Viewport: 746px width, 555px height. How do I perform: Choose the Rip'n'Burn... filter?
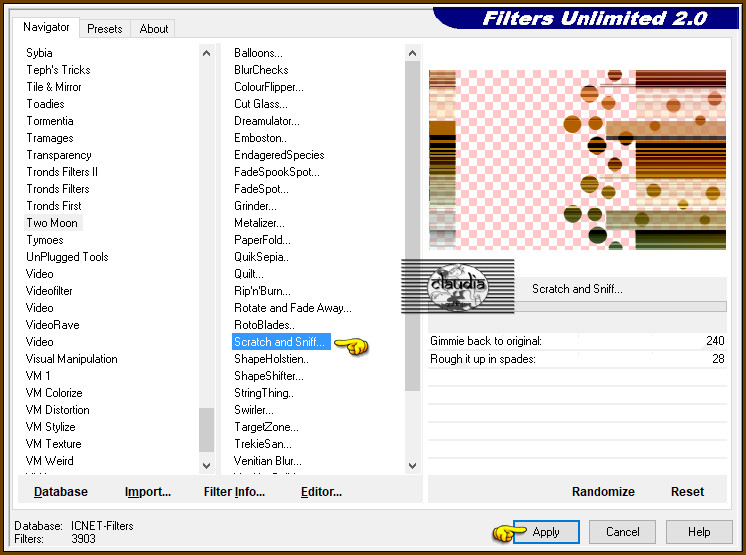(262, 291)
